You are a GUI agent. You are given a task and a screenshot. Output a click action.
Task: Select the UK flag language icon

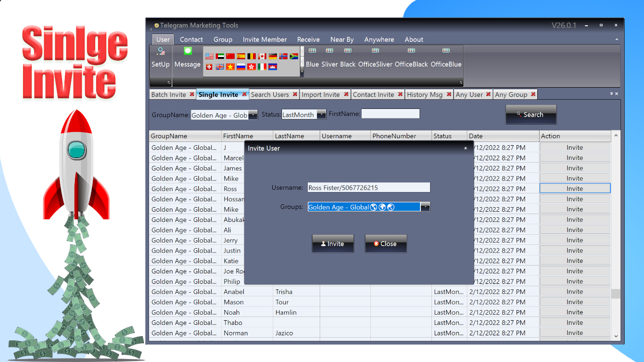coord(220,66)
